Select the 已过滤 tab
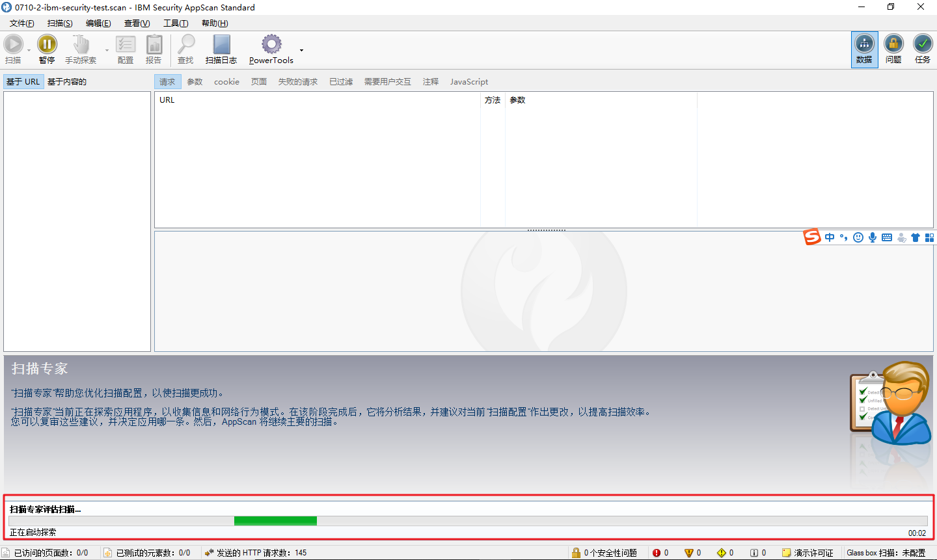Image resolution: width=937 pixels, height=560 pixels. (x=341, y=82)
